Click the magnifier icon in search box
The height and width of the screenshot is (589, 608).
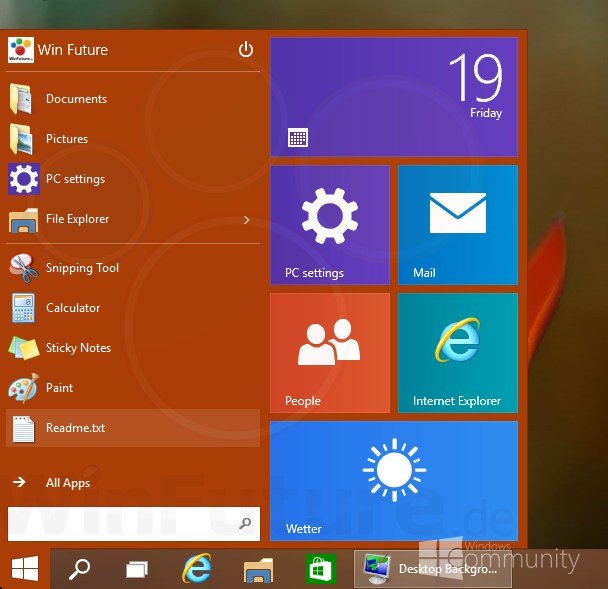click(x=245, y=523)
